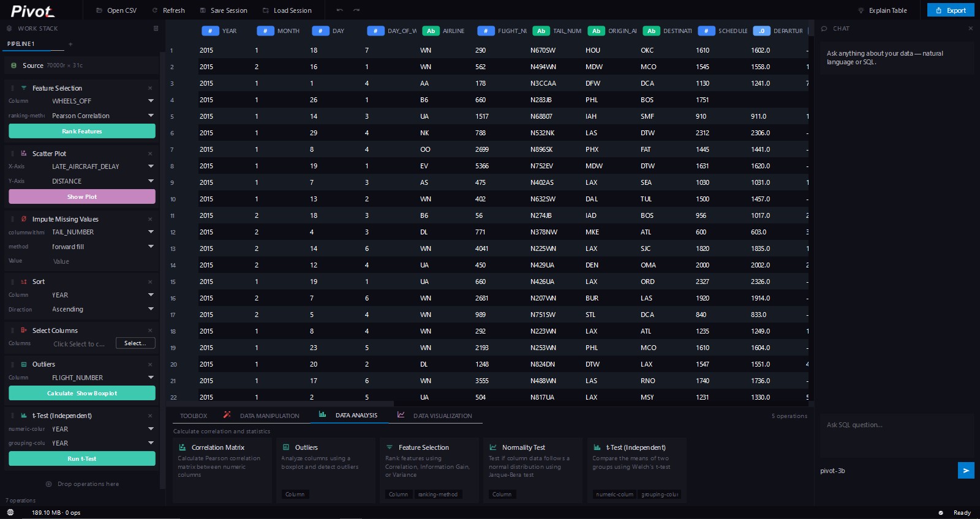Open the FLIGHT_NUMBER column dropdown
Screen dimensions: 980x519
[x=102, y=378]
